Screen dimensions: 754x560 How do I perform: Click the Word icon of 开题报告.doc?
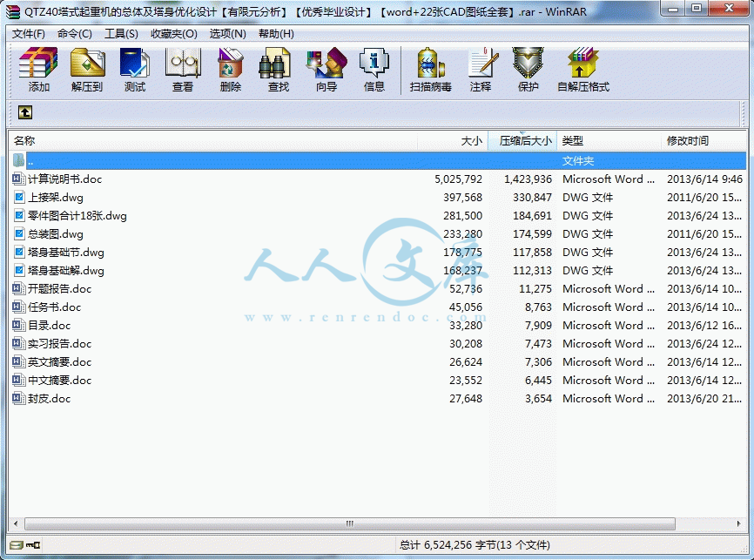point(18,288)
